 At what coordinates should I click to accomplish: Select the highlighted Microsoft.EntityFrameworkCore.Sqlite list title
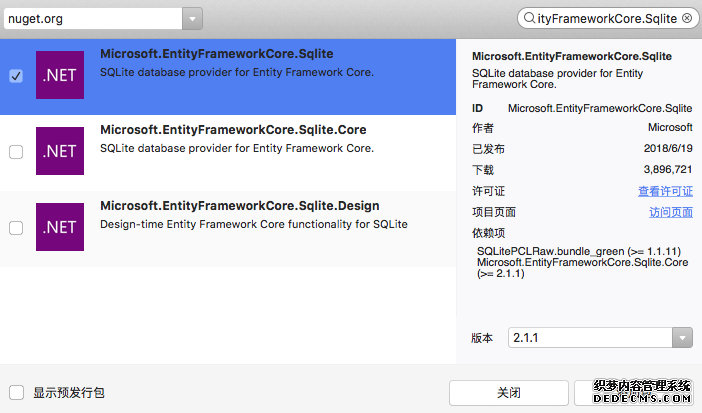217,54
